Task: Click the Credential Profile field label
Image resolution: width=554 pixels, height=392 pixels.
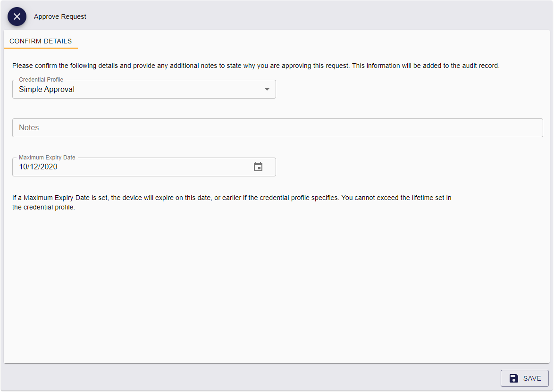Action: point(41,80)
